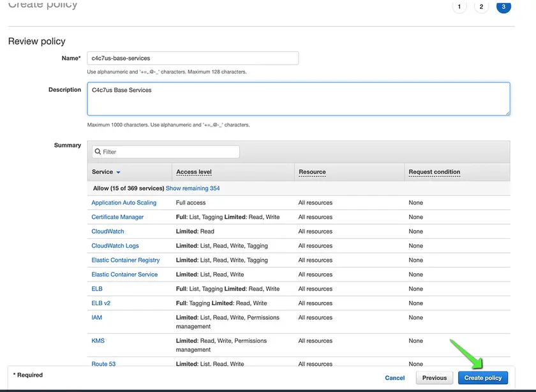Click 'Limited: List, Read, Write' for Elastic Container Service
The width and height of the screenshot is (536, 392).
click(x=210, y=275)
